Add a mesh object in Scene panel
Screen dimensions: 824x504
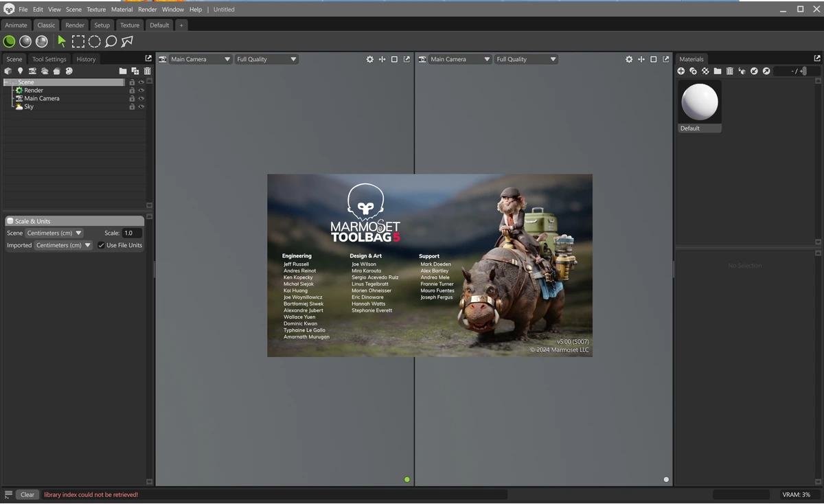[x=8, y=71]
